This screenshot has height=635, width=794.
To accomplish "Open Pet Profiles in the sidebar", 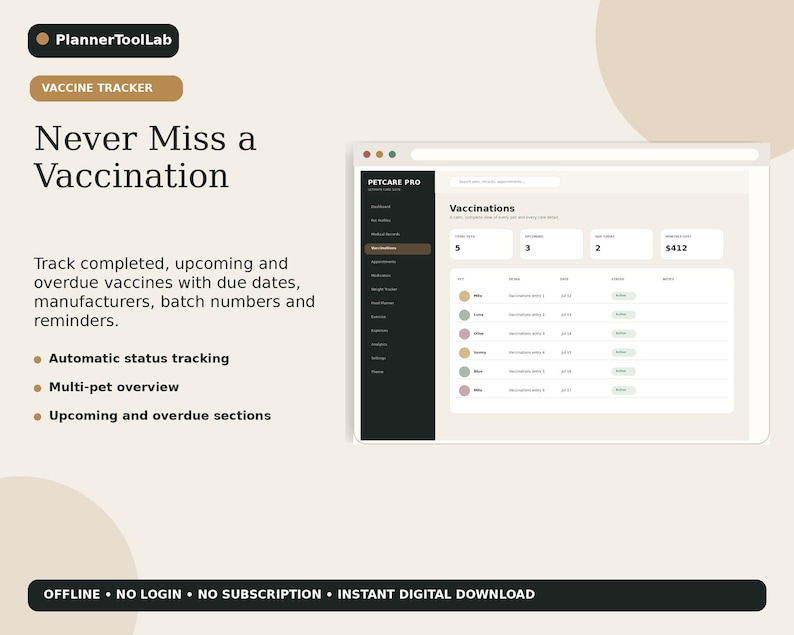I will coord(381,220).
